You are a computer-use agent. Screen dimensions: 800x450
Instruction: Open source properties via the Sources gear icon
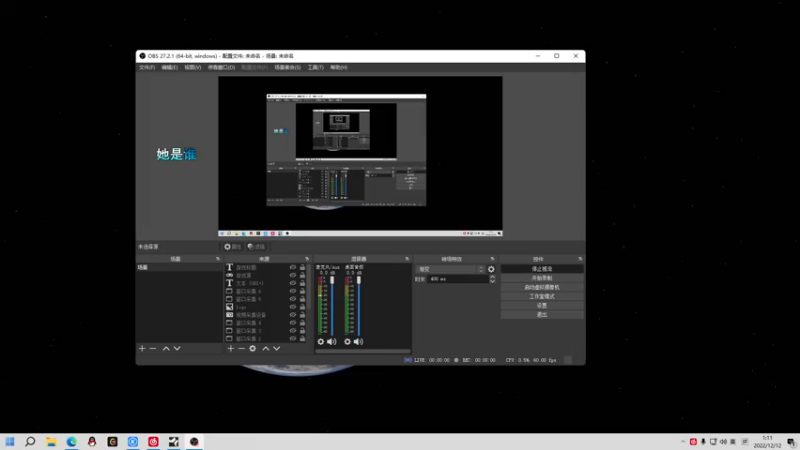pos(253,348)
